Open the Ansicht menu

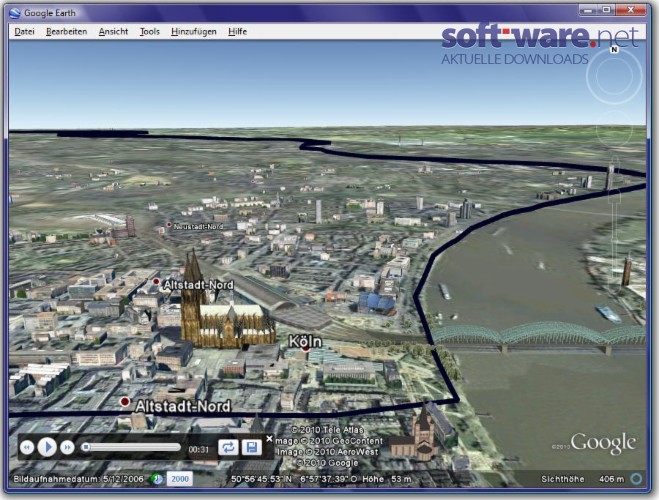coord(113,32)
